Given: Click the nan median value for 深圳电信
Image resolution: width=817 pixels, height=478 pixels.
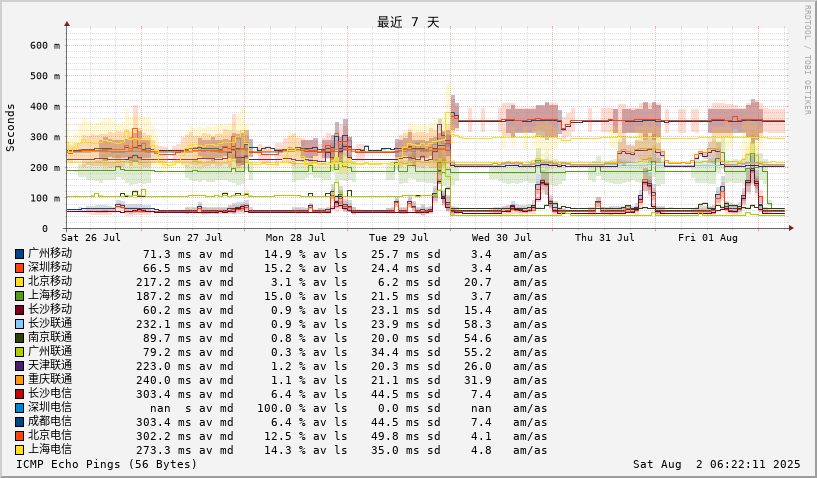Looking at the screenshot, I should click(160, 409).
